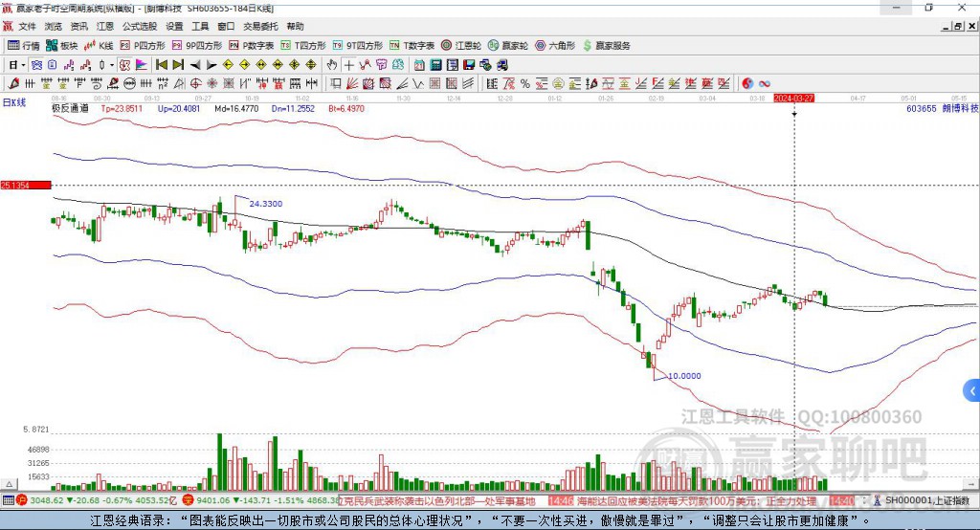Open the P数字表 number table
Screen dimensions: 980x530
[252, 46]
